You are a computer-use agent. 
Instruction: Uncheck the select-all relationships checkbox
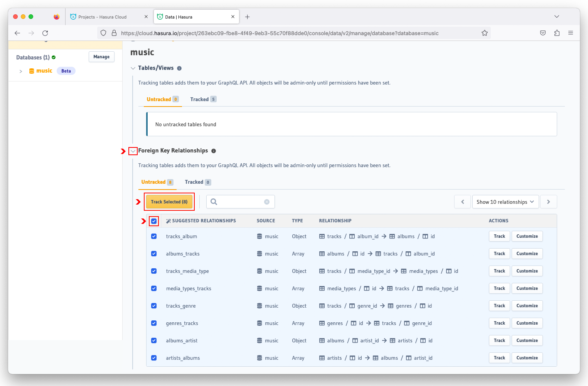pyautogui.click(x=154, y=221)
